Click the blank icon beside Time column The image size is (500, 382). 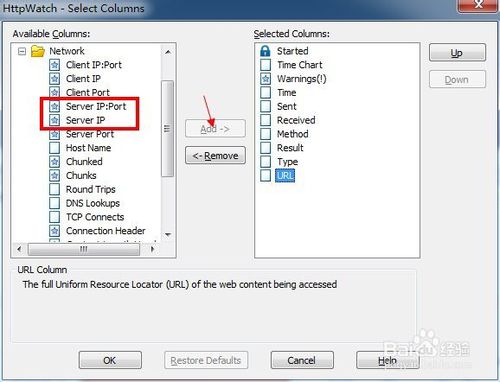point(265,92)
